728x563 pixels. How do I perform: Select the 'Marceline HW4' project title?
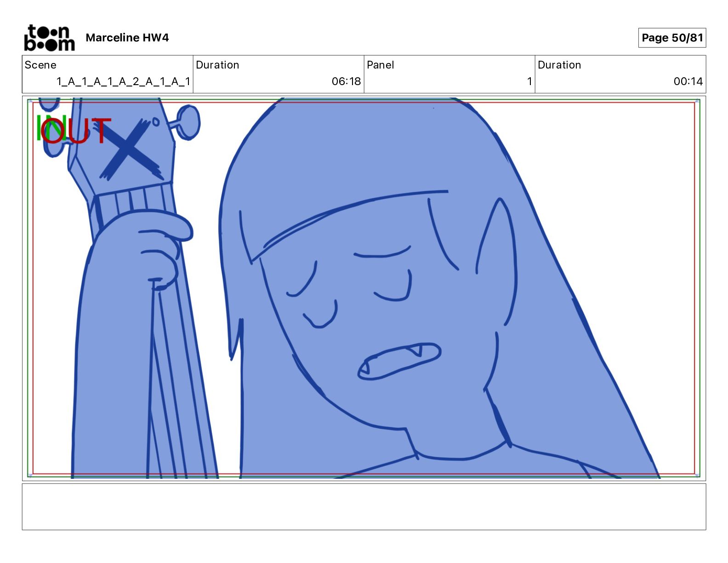click(x=127, y=38)
